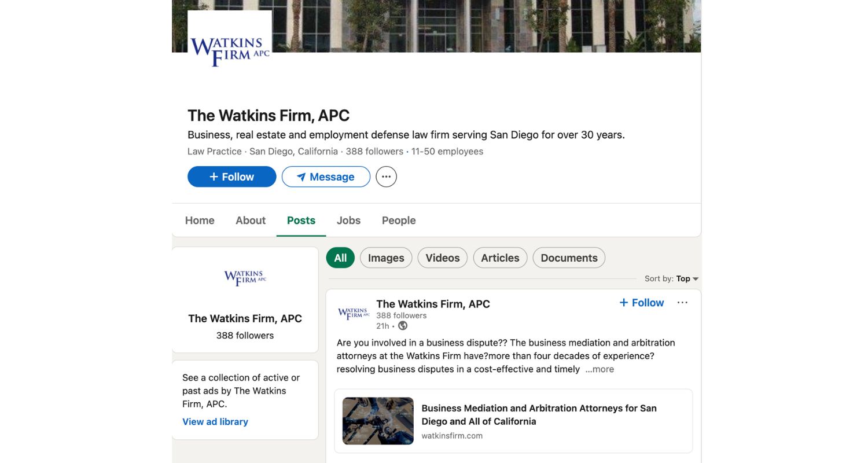Screen dimensions: 868x463
Task: Click the View ad library link
Action: 215,421
